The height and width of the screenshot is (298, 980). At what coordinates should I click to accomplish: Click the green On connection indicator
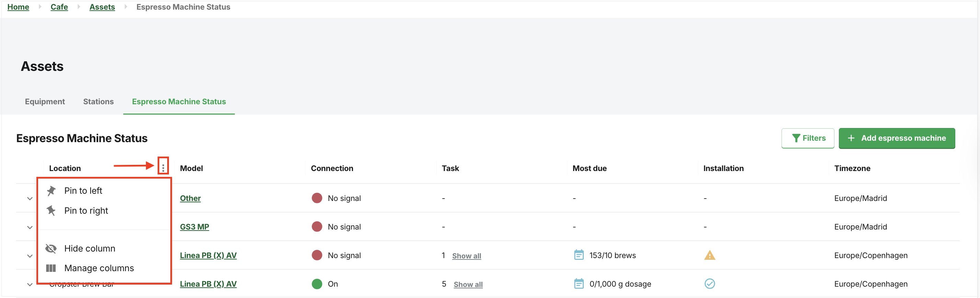pyautogui.click(x=317, y=284)
